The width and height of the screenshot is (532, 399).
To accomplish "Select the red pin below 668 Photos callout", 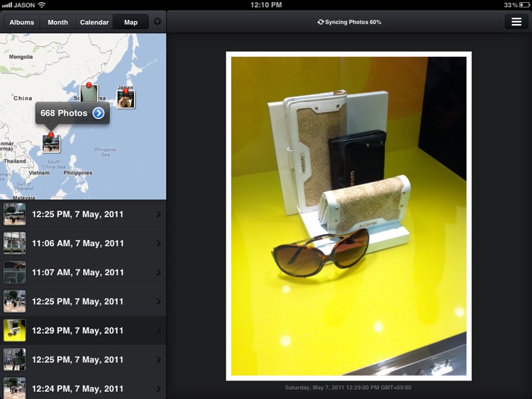I will click(51, 135).
